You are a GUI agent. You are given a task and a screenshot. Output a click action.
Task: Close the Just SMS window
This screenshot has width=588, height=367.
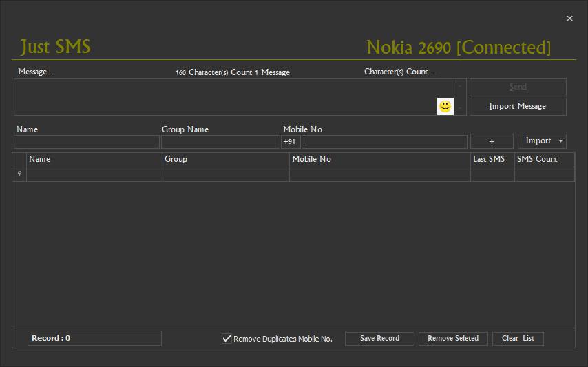click(x=569, y=18)
